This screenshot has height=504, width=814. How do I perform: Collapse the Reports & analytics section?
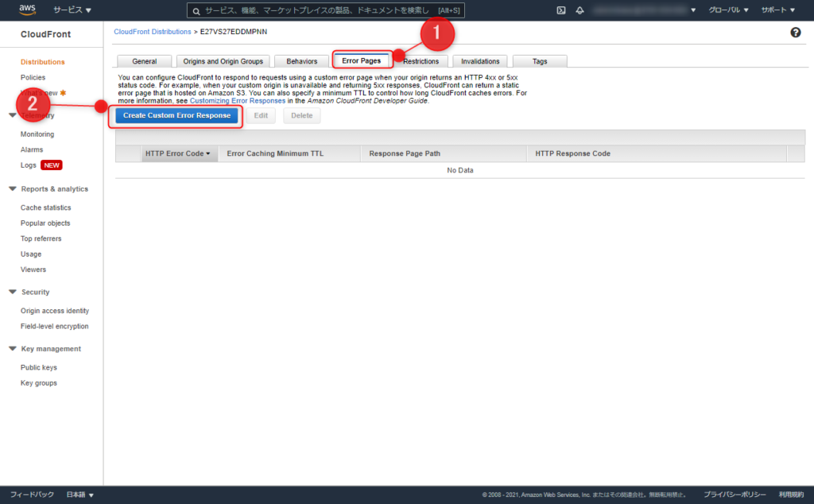[13, 189]
